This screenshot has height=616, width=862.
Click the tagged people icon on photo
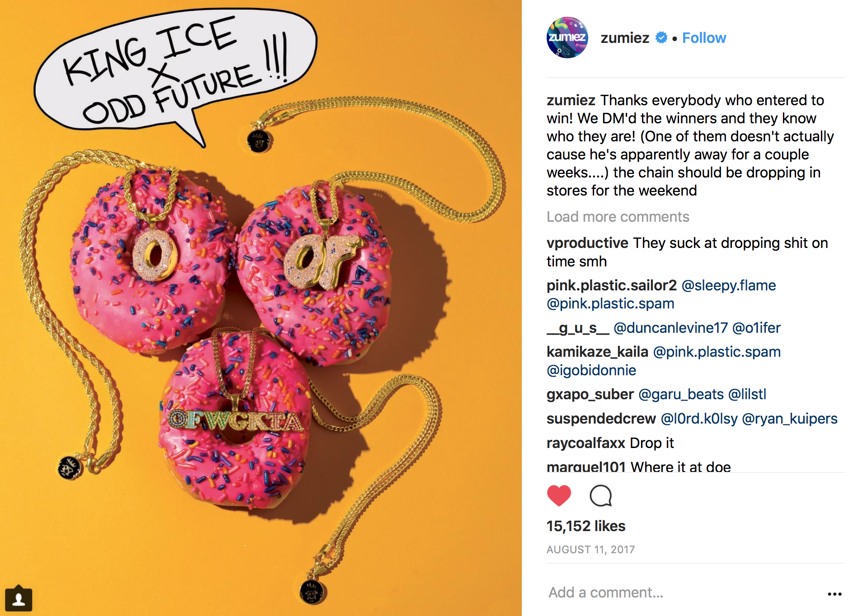(x=19, y=599)
